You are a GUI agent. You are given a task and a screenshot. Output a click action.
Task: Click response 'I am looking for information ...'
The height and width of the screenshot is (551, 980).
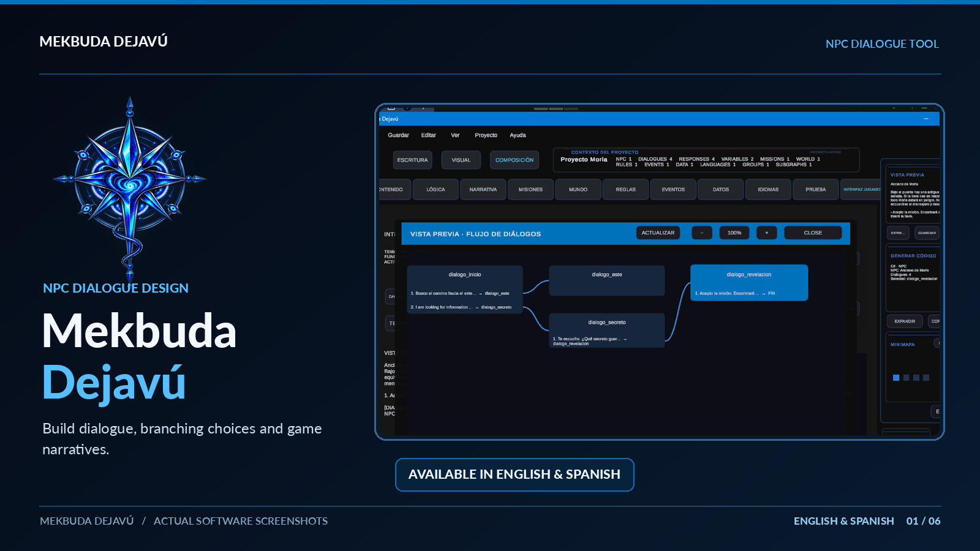[461, 307]
